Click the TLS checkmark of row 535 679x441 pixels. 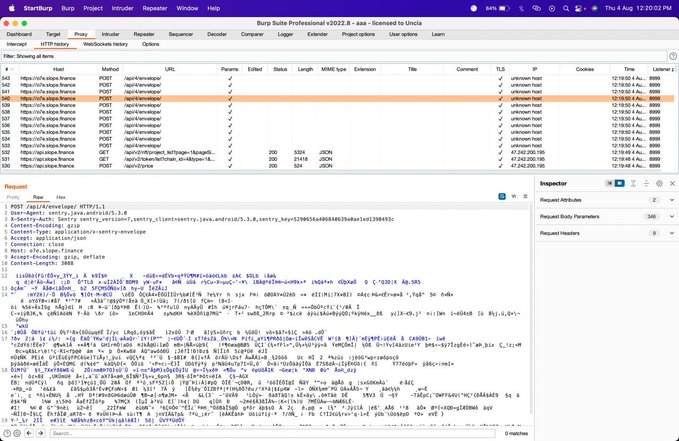point(500,132)
